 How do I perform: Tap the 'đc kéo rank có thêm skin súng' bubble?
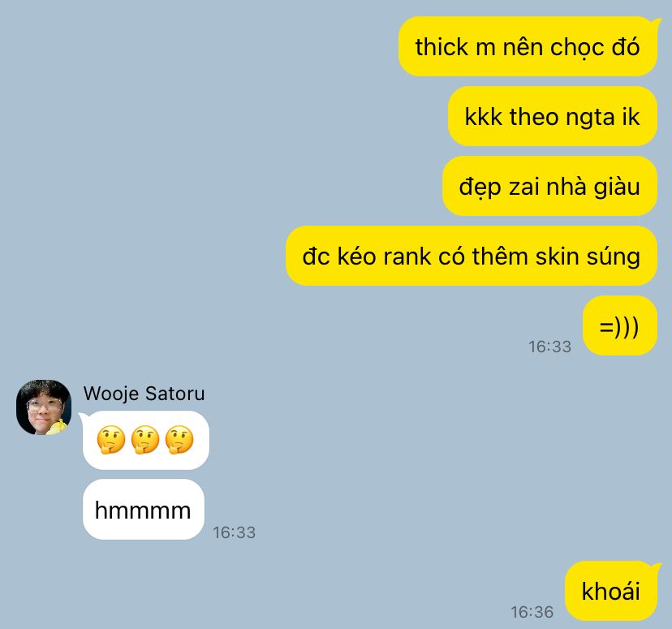click(x=472, y=256)
